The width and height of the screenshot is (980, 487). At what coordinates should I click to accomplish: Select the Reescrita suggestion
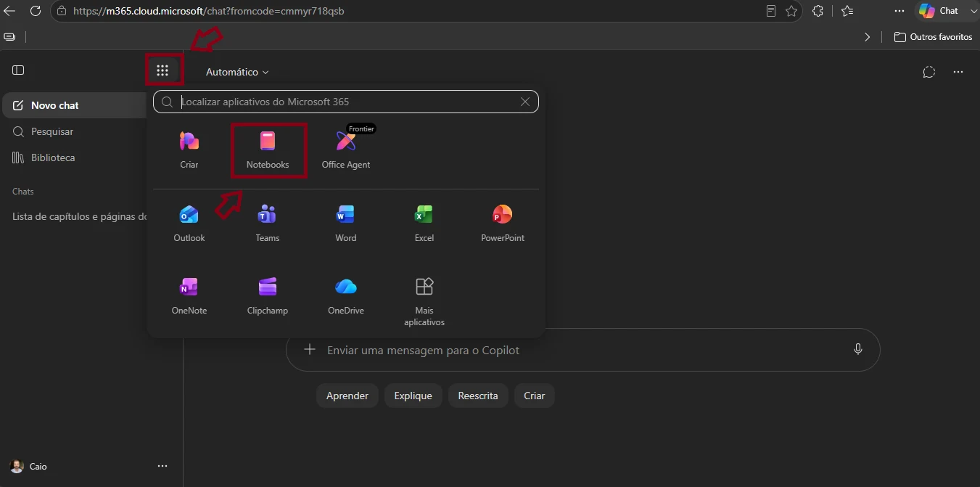[478, 396]
